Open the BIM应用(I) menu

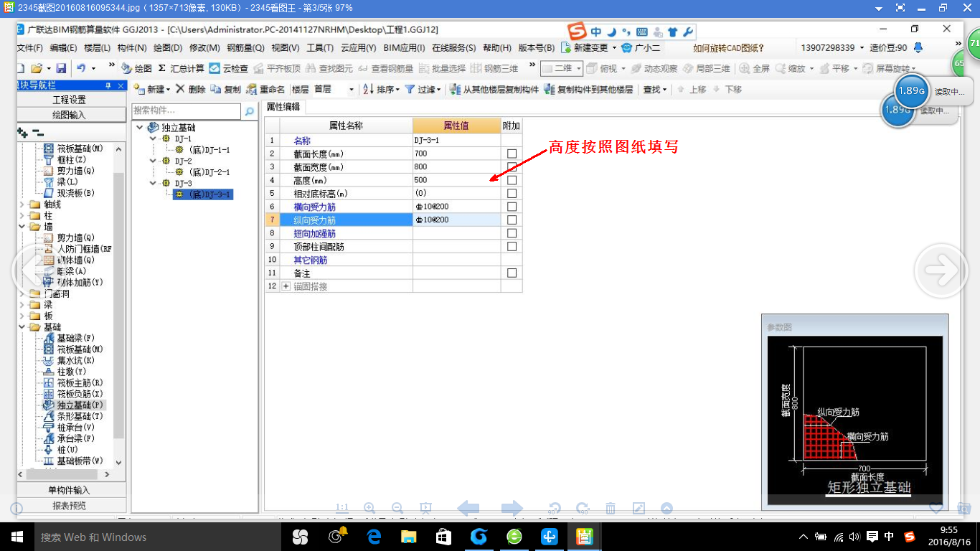click(404, 48)
